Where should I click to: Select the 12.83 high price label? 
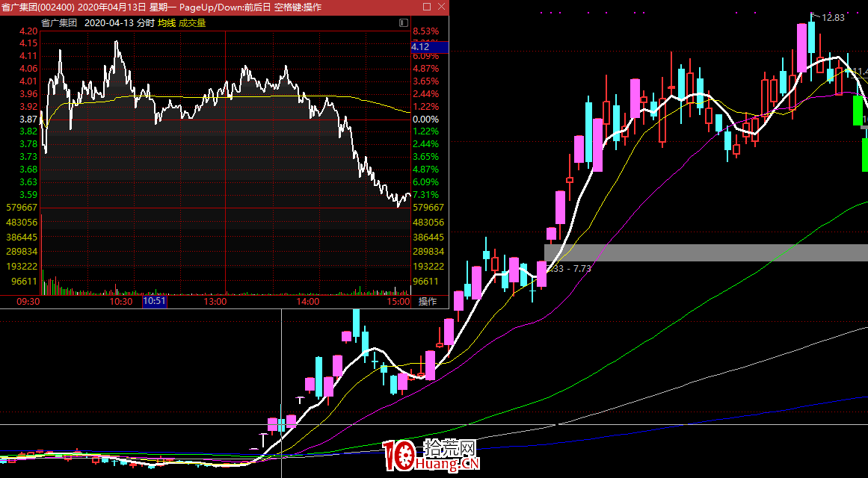tap(832, 18)
